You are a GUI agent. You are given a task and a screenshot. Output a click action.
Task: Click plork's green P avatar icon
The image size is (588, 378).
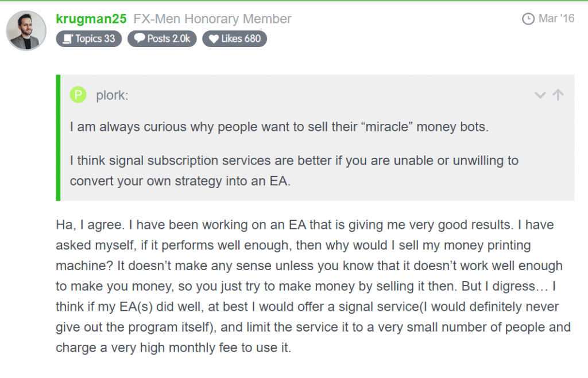click(x=78, y=95)
